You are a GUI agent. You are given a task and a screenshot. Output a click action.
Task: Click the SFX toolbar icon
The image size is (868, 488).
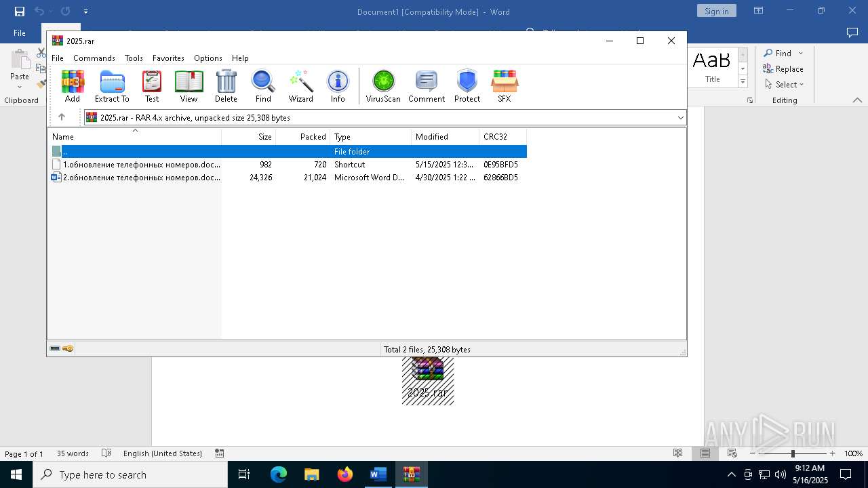[x=505, y=86]
